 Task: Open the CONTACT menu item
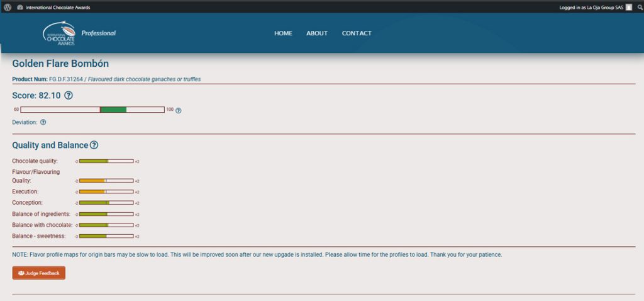[x=357, y=33]
